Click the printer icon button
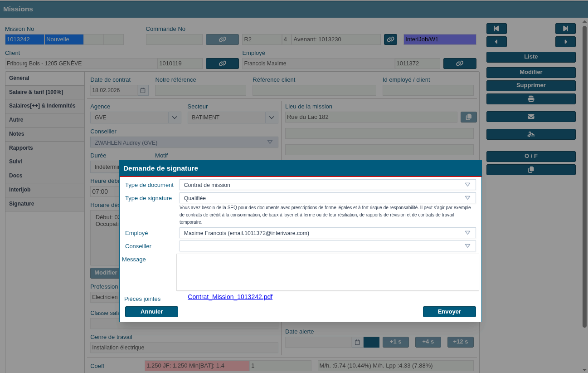This screenshot has width=588, height=373. tap(531, 99)
